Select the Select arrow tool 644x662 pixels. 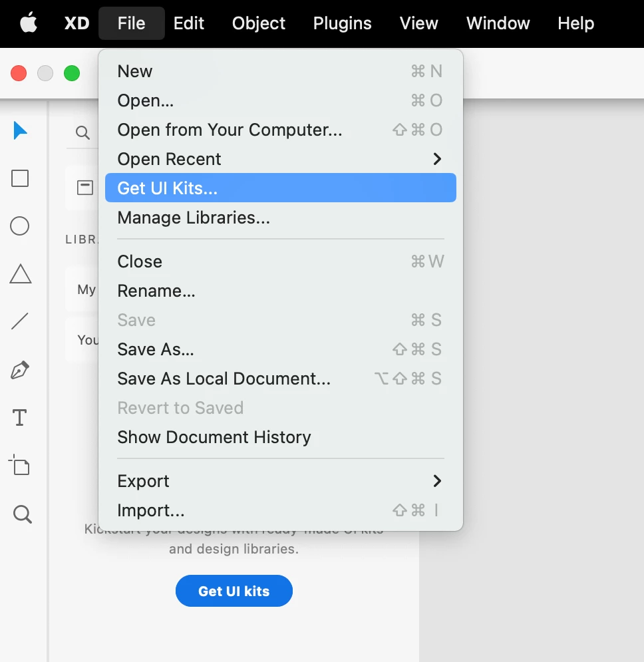coord(20,130)
